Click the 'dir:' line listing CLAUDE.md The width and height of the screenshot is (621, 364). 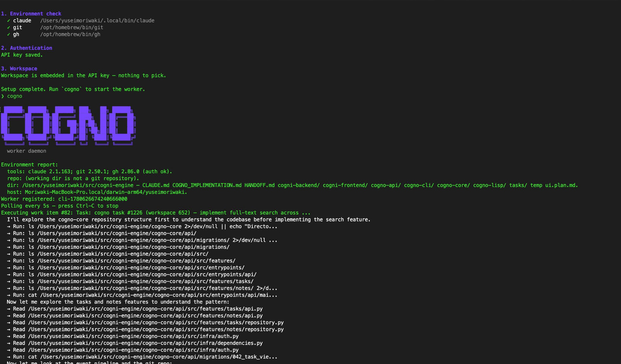pyautogui.click(x=292, y=185)
